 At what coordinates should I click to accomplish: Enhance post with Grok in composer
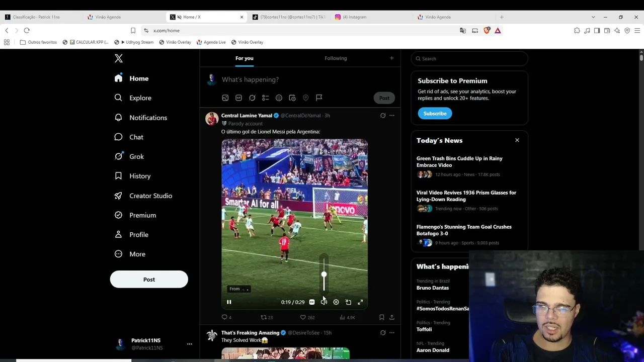tap(252, 98)
